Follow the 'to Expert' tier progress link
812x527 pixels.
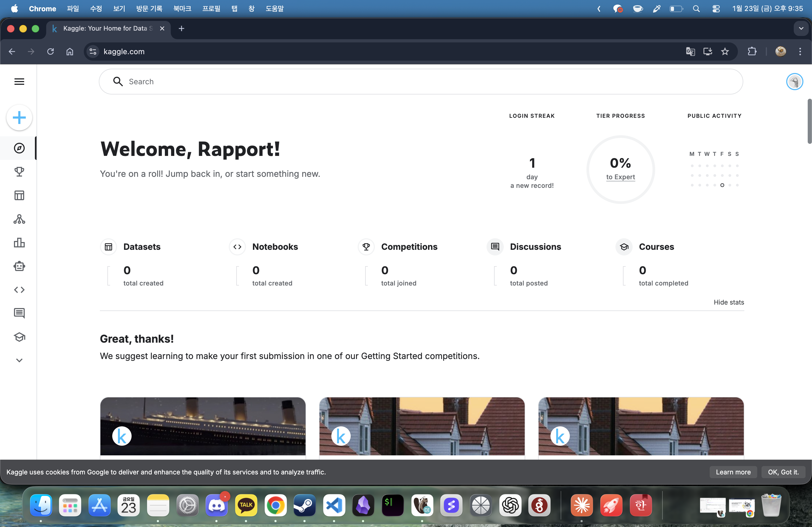(x=620, y=177)
